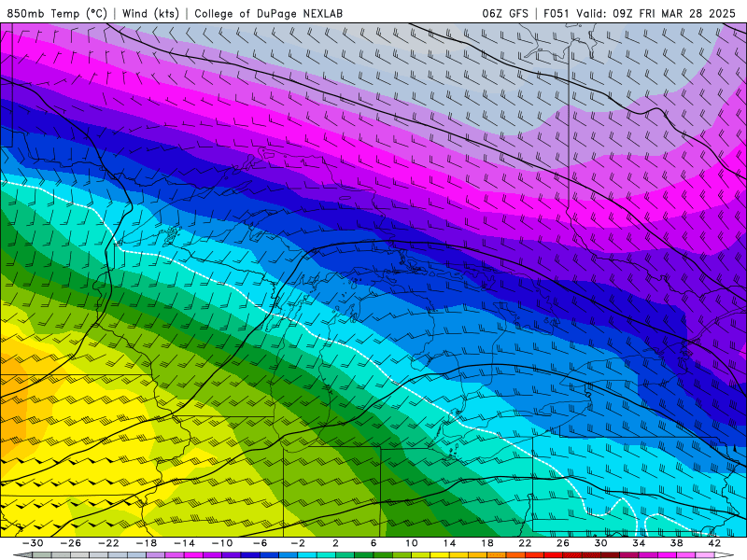Click the '38' legend value
The width and height of the screenshot is (747, 560).
pos(676,543)
